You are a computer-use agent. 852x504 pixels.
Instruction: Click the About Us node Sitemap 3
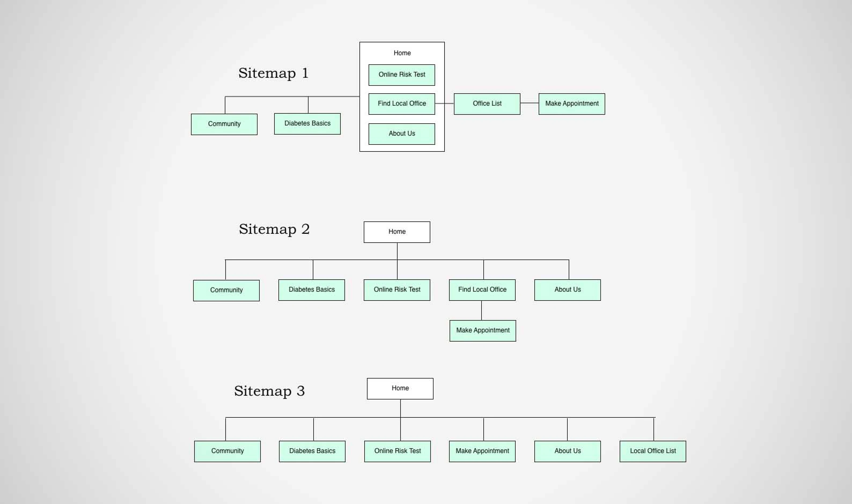[567, 451]
